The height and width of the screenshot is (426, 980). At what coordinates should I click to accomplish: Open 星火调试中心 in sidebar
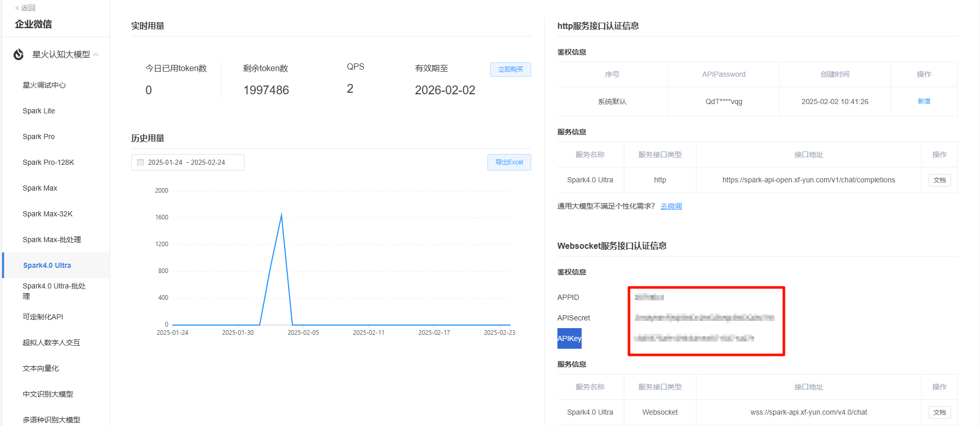44,85
